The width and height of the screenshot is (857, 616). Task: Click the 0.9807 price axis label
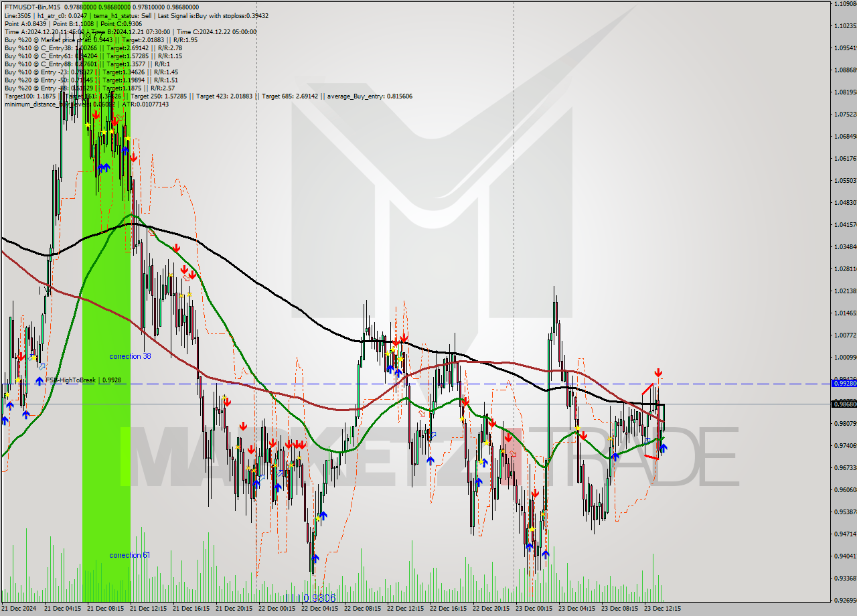point(846,423)
